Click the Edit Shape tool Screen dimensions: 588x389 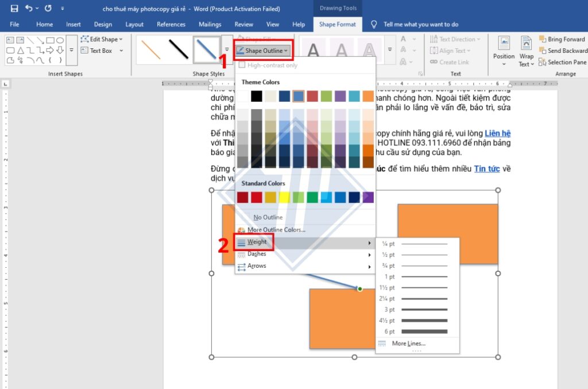[102, 39]
